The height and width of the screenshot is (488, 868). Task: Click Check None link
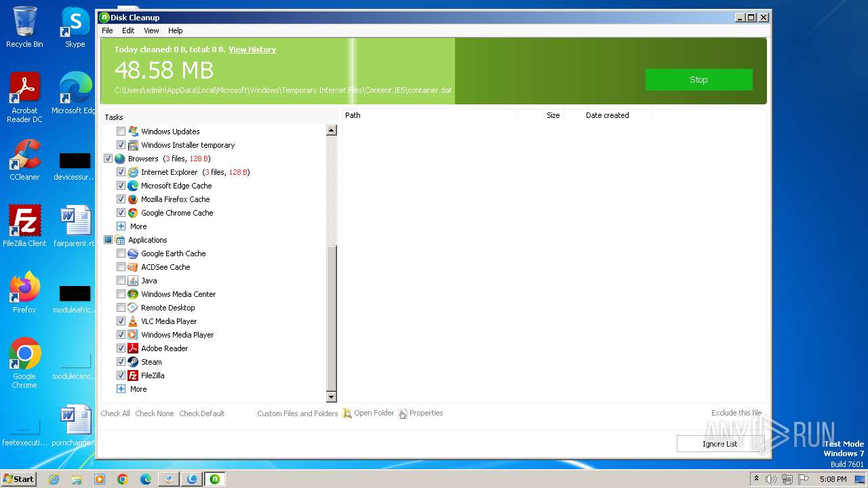[x=155, y=413]
